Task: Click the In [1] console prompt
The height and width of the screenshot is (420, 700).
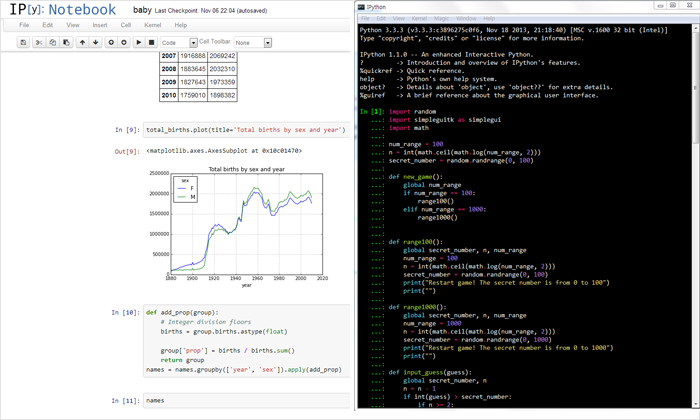Action: pyautogui.click(x=372, y=112)
